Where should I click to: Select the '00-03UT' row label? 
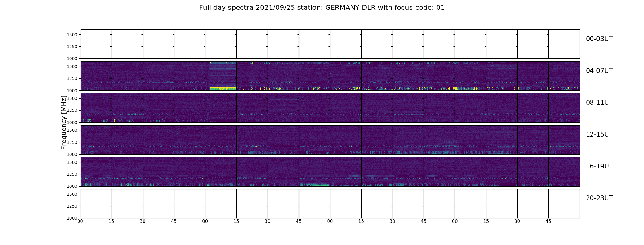599,39
